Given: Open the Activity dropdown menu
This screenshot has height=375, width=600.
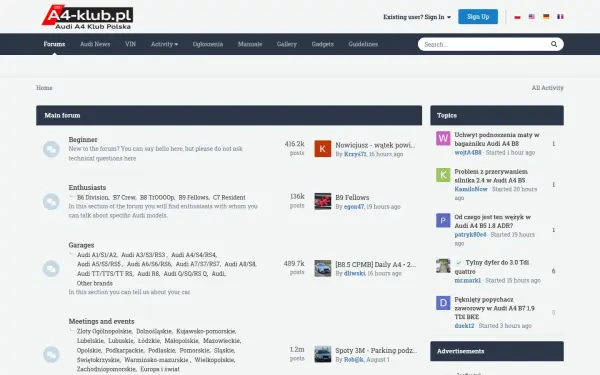Looking at the screenshot, I should tap(164, 44).
